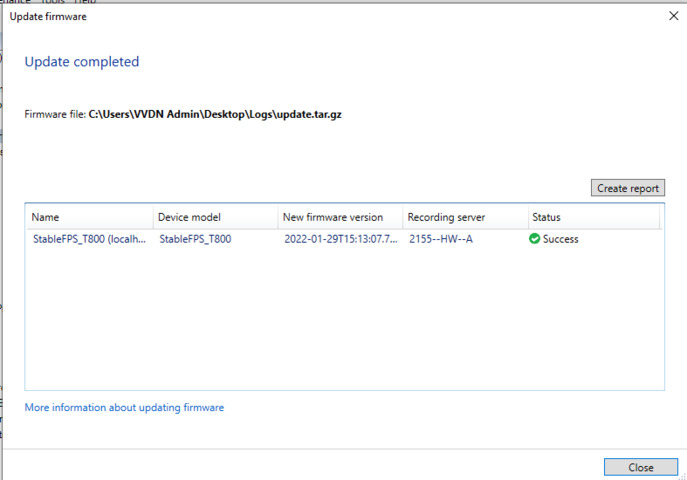Select the StableFPS_T800 (localh... name cell
Screen dimensions: 687x480
click(88, 239)
